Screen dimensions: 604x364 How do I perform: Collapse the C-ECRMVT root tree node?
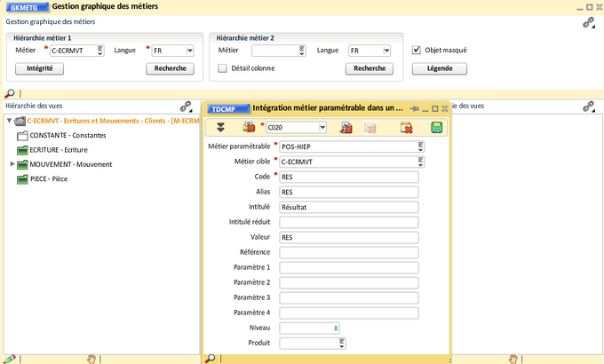click(x=9, y=121)
